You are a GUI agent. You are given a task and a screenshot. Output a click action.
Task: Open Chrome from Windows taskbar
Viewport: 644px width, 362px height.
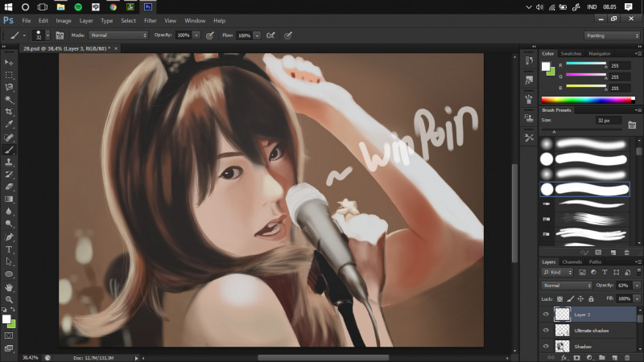(113, 7)
